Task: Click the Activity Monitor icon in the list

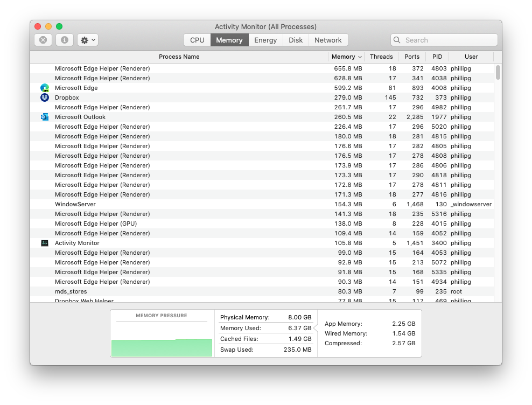Action: [45, 243]
